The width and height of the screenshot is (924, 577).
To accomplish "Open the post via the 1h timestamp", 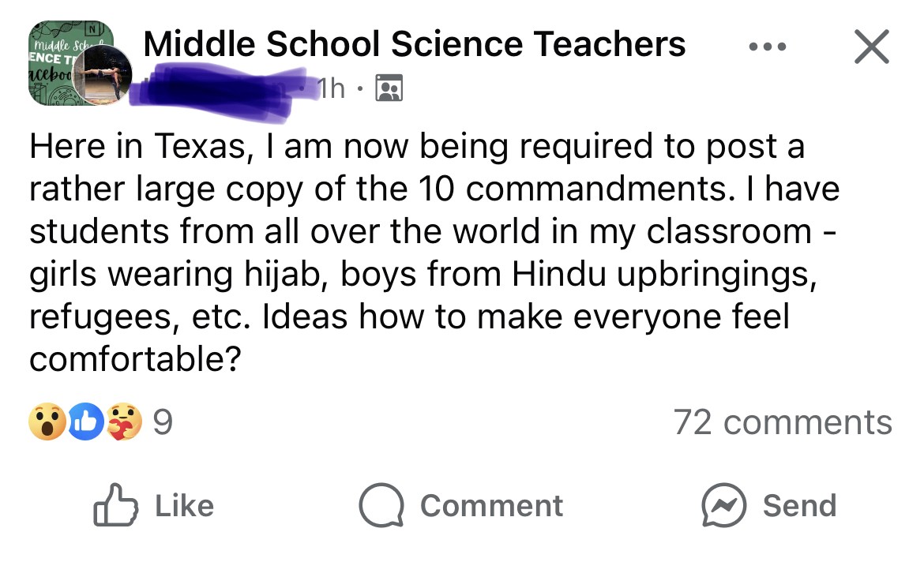I will pos(332,88).
